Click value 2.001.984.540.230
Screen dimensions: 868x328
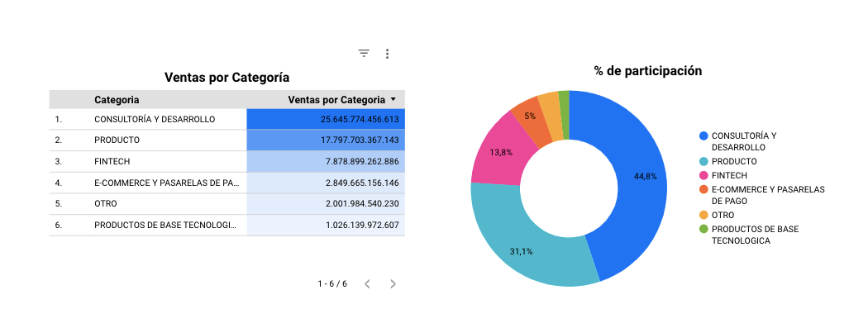[x=362, y=203]
